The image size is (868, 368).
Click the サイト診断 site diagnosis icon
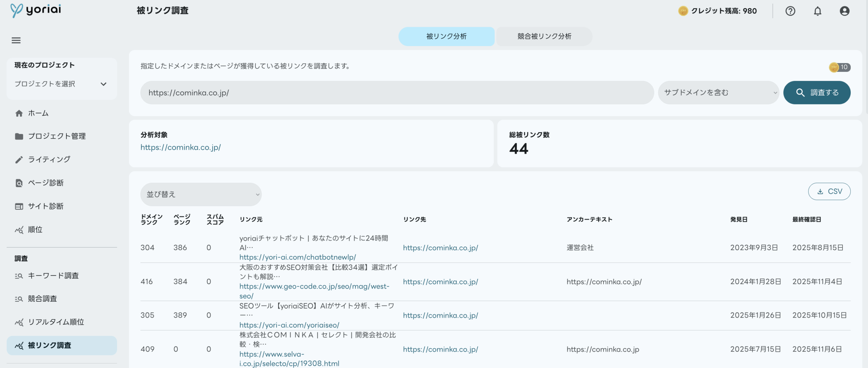19,206
